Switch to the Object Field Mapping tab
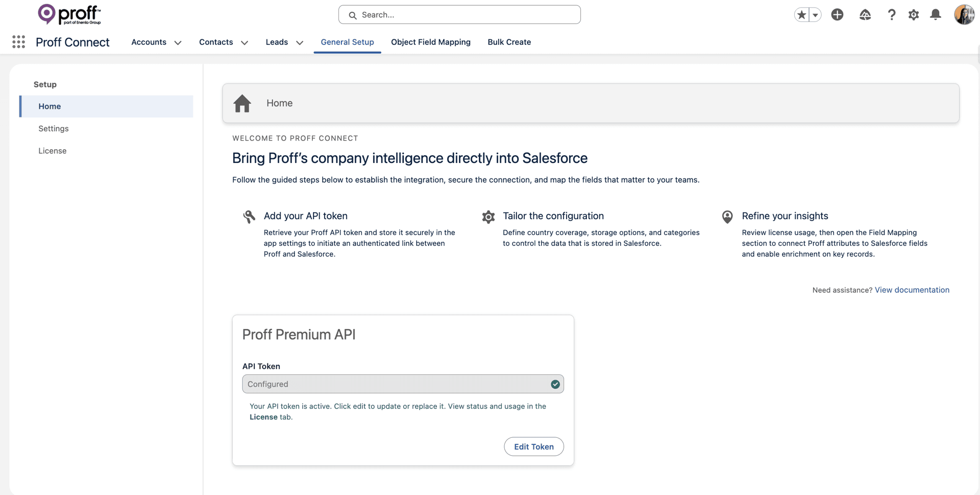This screenshot has height=495, width=980. [431, 42]
